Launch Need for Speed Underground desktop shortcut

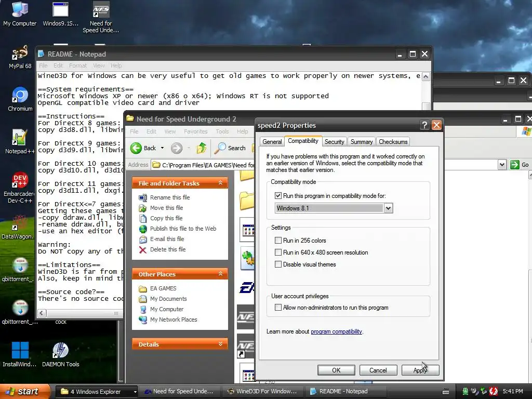101,17
